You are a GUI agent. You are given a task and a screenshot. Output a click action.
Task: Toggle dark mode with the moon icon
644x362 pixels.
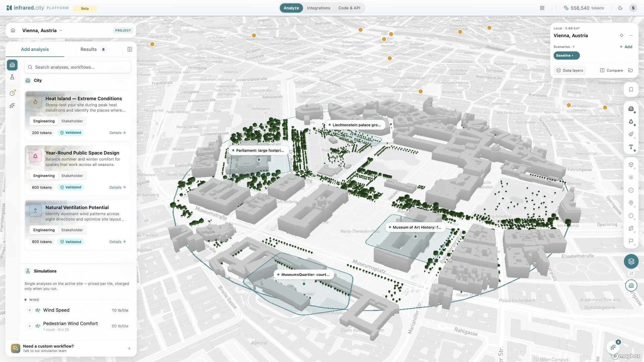pyautogui.click(x=621, y=8)
